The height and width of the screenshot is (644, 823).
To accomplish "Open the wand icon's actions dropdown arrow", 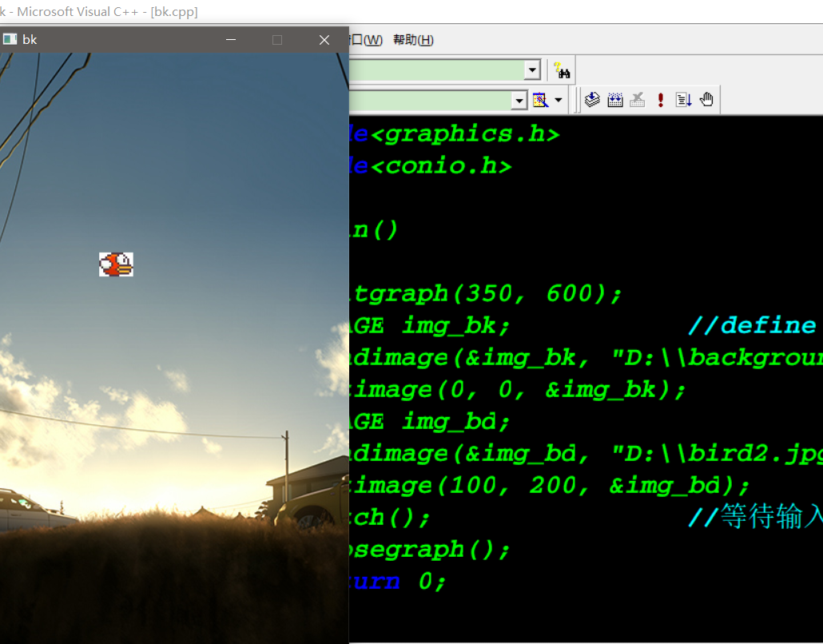I will [559, 99].
